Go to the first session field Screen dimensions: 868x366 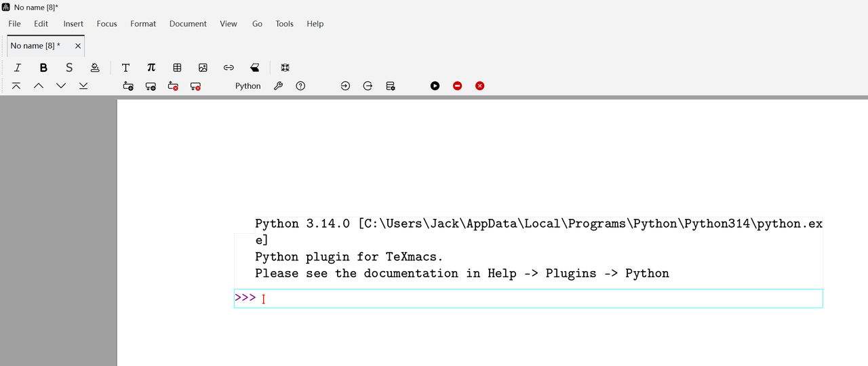tap(16, 86)
